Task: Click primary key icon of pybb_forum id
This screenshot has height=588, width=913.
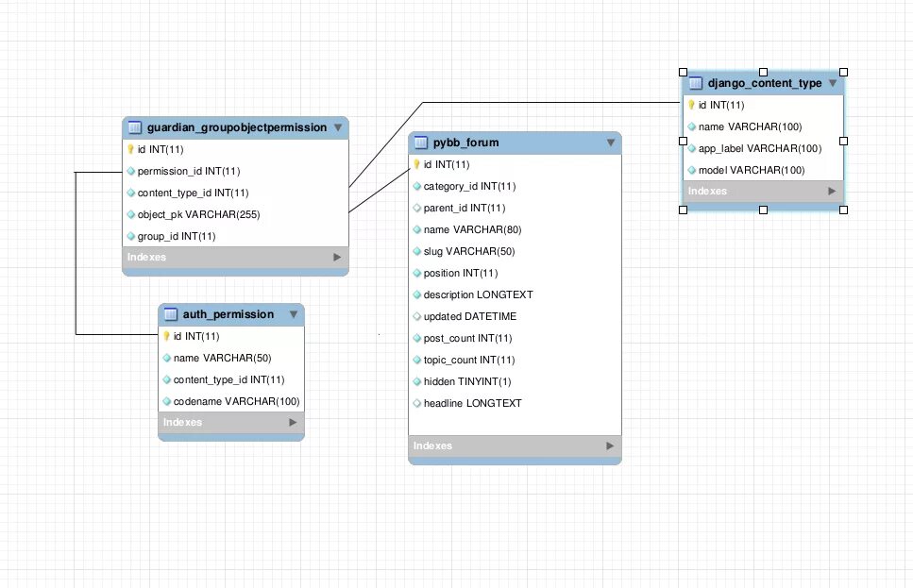Action: 417,165
